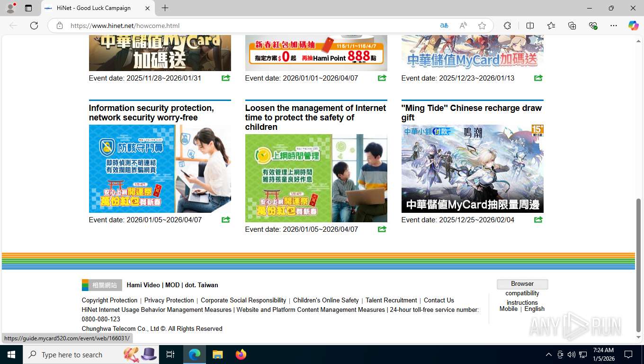
Task: Go to the dot. Taiwan link
Action: [202, 285]
